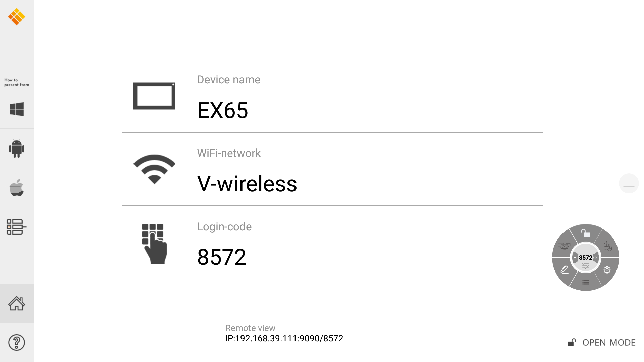Click the server list icon in sidebar
Image resolution: width=644 pixels, height=362 pixels.
tap(16, 227)
